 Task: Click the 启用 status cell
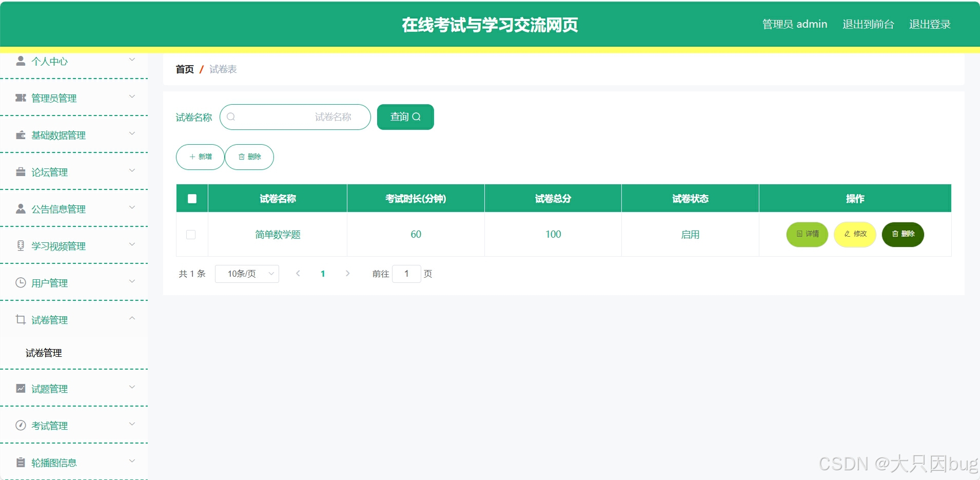[x=690, y=235]
